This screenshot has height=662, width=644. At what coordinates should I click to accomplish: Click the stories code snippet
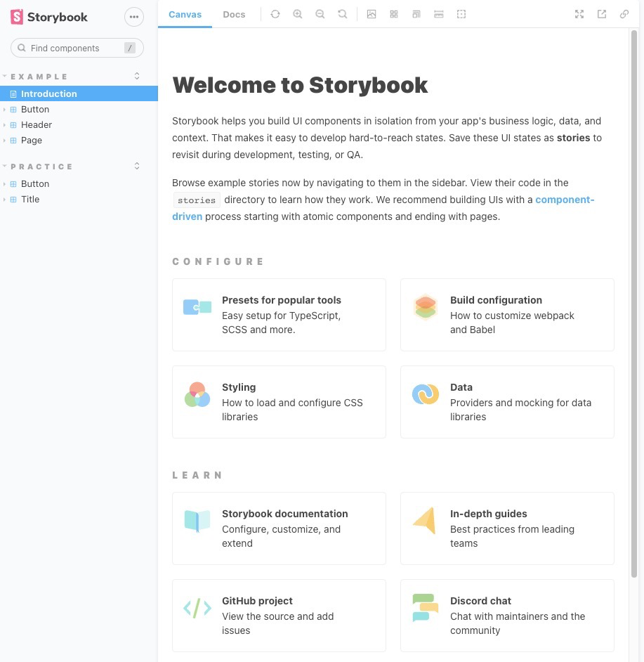pos(197,200)
